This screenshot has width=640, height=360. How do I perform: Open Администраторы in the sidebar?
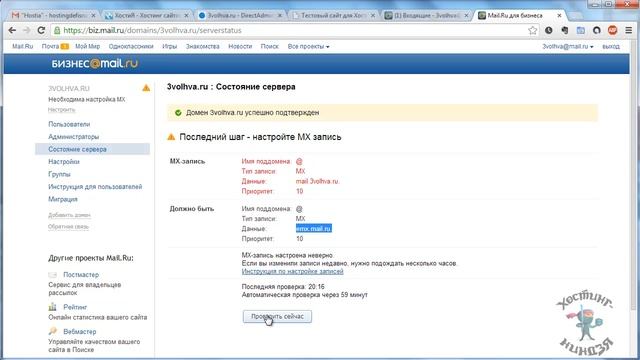73,137
